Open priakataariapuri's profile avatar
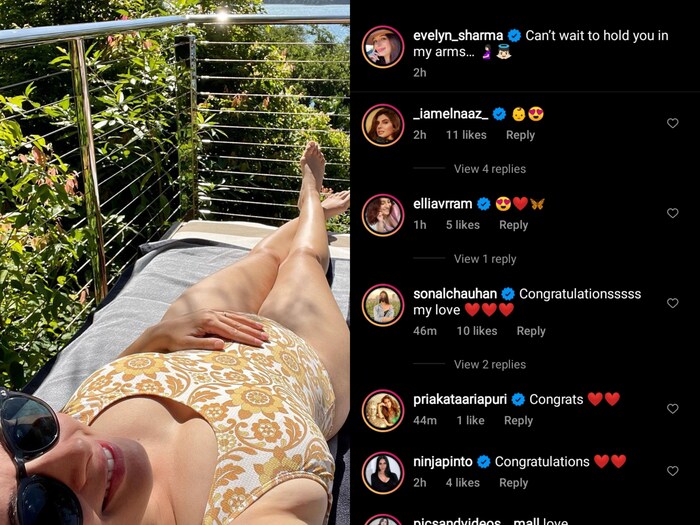Image resolution: width=700 pixels, height=525 pixels. point(383,411)
